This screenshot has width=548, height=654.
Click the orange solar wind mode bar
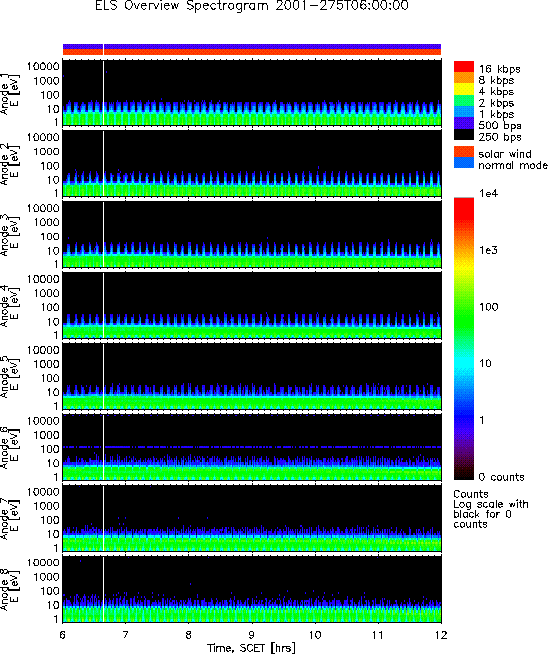click(252, 52)
